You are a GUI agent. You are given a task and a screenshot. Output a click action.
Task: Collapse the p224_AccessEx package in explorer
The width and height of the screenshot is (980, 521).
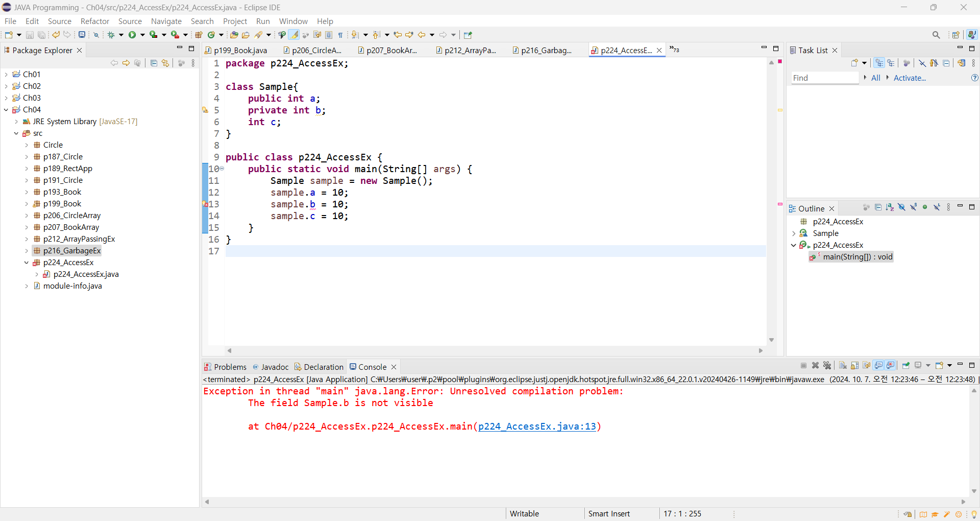pyautogui.click(x=27, y=262)
